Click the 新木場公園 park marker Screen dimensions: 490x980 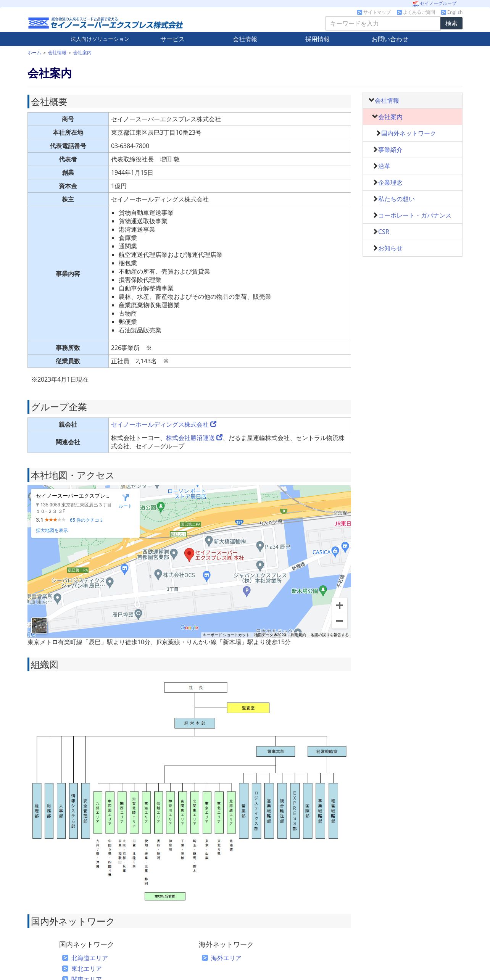323,590
